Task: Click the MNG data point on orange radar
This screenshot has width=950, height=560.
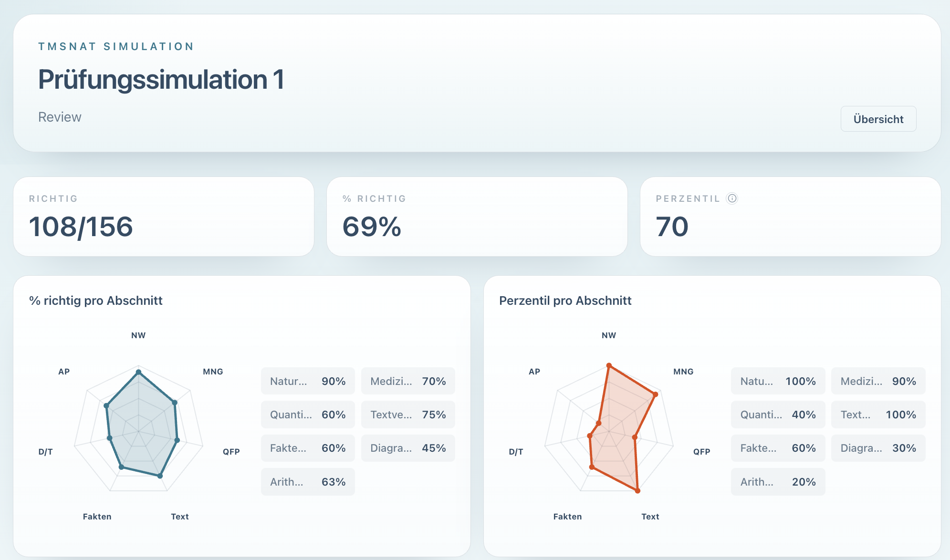Action: point(656,394)
